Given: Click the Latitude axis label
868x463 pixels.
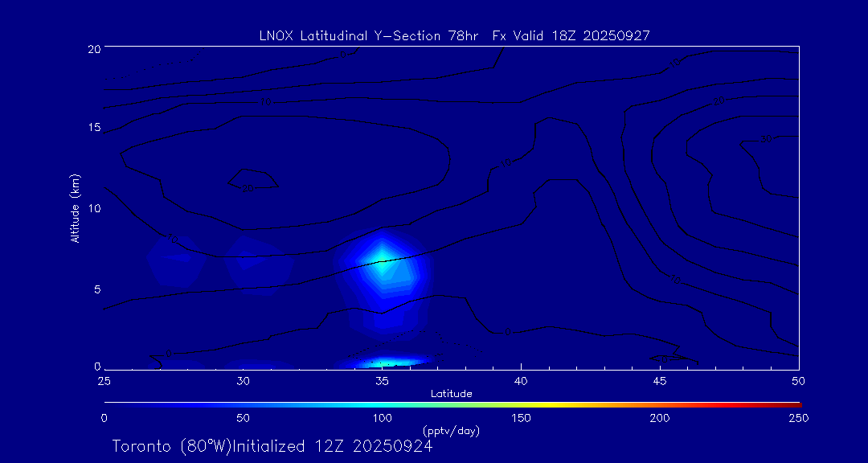Looking at the screenshot, I should tap(452, 395).
